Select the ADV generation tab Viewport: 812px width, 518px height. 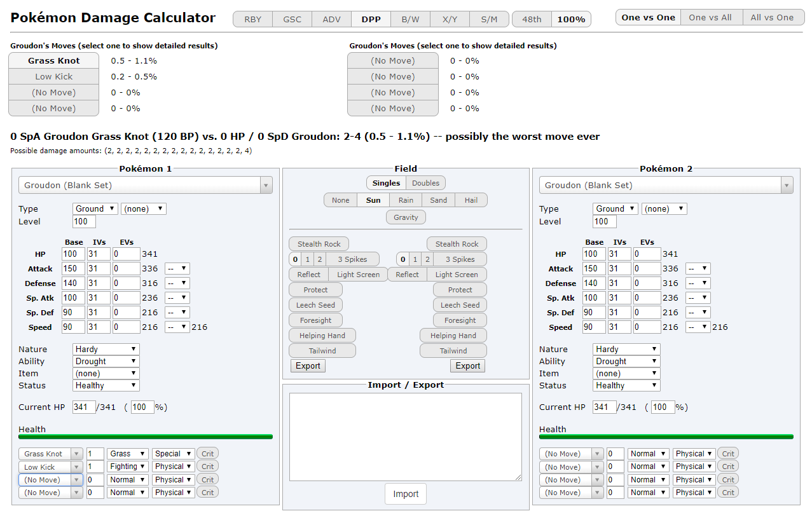[x=332, y=19]
